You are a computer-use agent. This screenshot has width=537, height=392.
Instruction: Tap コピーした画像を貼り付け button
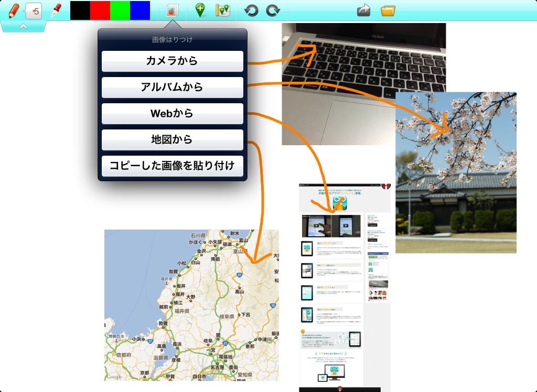pyautogui.click(x=172, y=166)
